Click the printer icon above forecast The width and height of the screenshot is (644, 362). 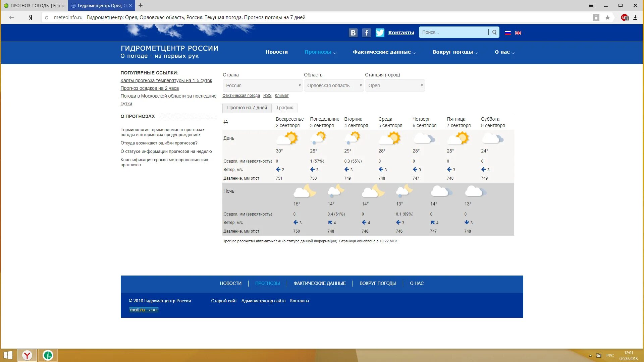click(x=226, y=122)
